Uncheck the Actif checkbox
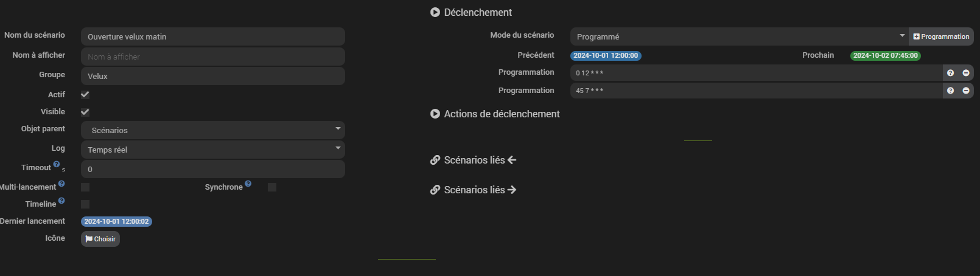The image size is (980, 276). [85, 95]
